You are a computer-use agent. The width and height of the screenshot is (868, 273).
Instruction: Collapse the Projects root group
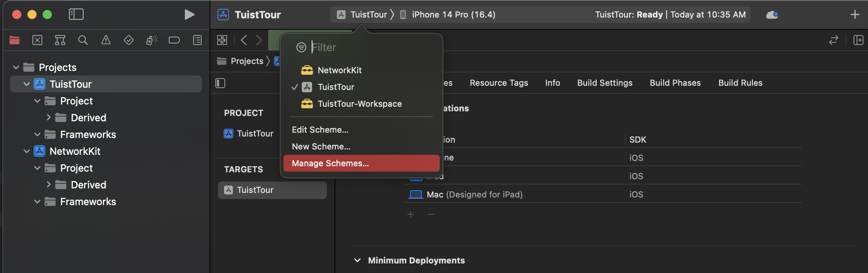[x=16, y=67]
